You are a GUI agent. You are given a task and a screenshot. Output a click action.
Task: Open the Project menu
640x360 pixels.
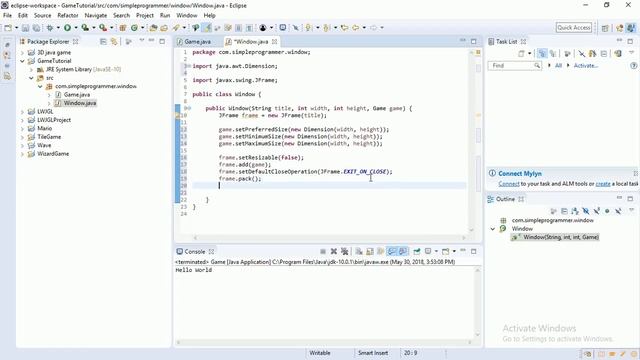pyautogui.click(x=145, y=15)
